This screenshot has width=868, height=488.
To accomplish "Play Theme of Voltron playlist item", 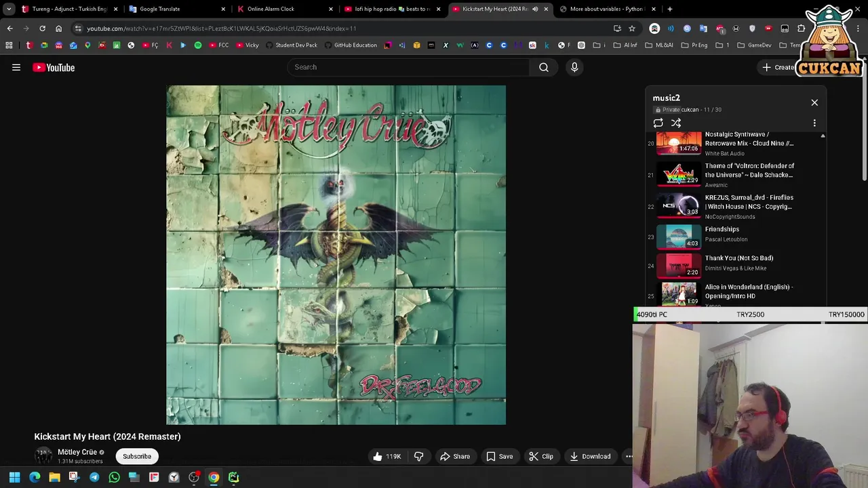I will click(x=734, y=175).
